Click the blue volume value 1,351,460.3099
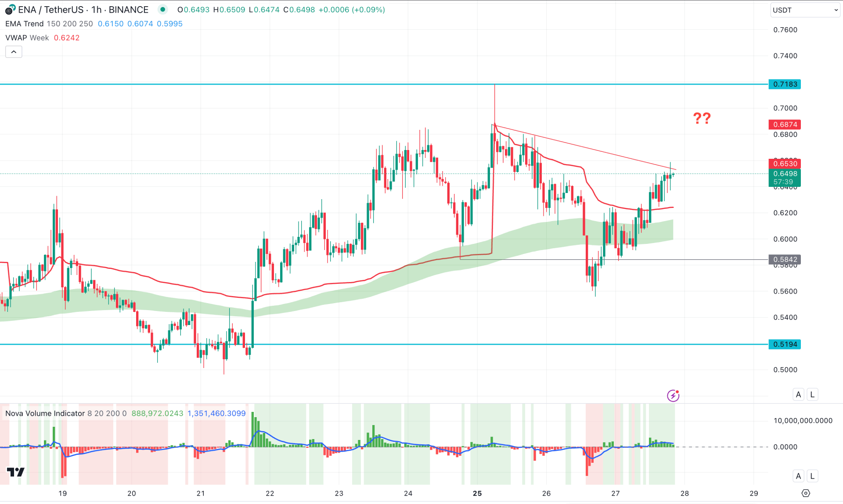Image resolution: width=843 pixels, height=504 pixels. 216,413
